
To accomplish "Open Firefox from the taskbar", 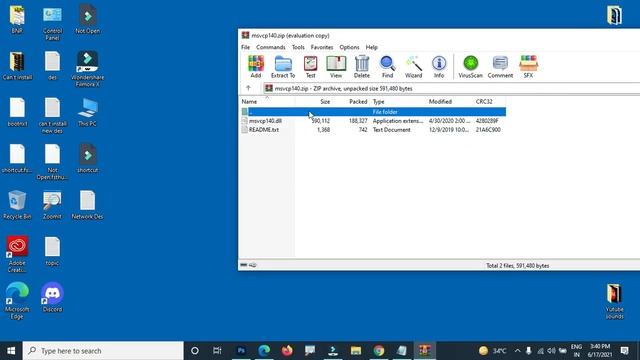I will coord(287,351).
